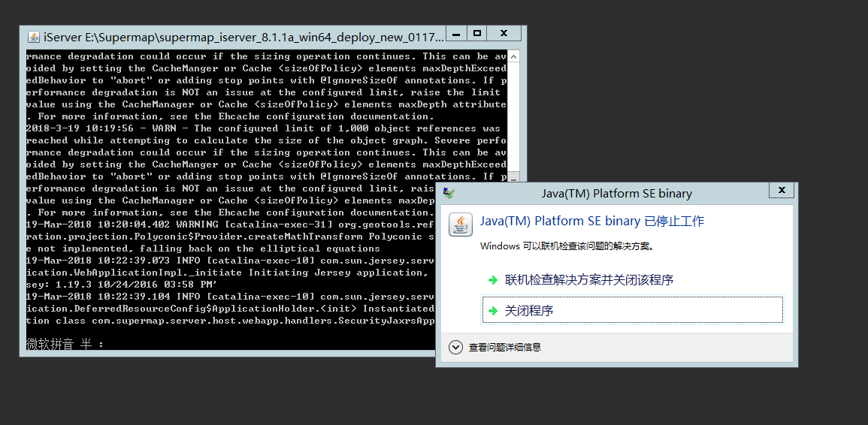The height and width of the screenshot is (425, 868).
Task: Click the Java icon in iServer title bar
Action: click(x=34, y=37)
